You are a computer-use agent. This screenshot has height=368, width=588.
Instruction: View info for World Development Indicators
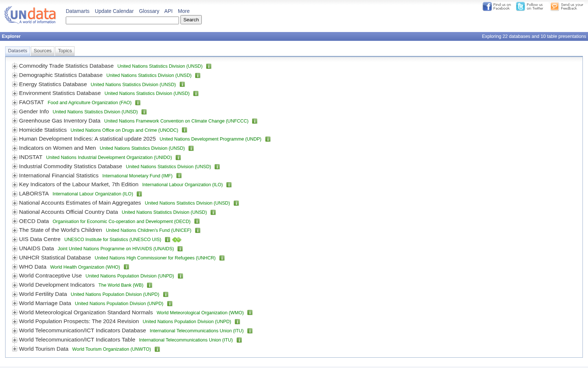(150, 285)
